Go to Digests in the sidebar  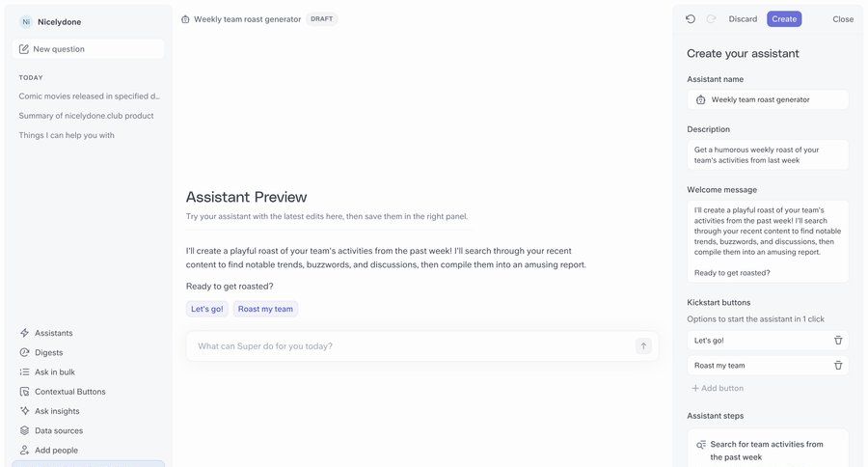(x=48, y=352)
